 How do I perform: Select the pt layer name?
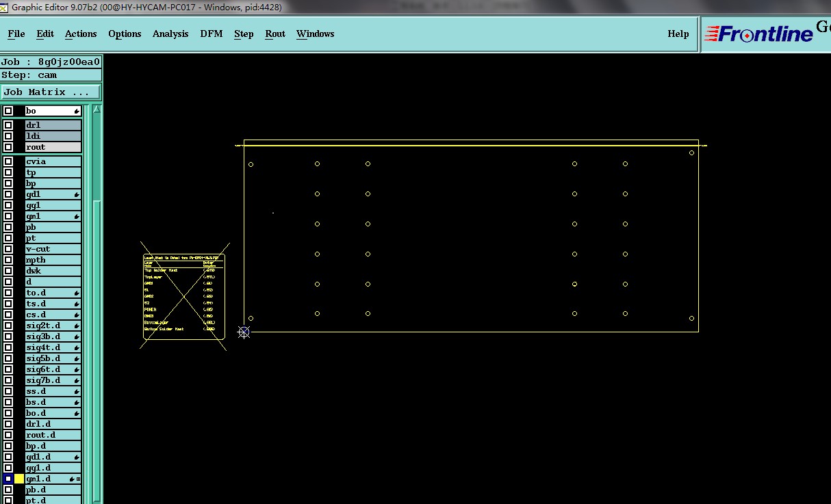(x=53, y=238)
